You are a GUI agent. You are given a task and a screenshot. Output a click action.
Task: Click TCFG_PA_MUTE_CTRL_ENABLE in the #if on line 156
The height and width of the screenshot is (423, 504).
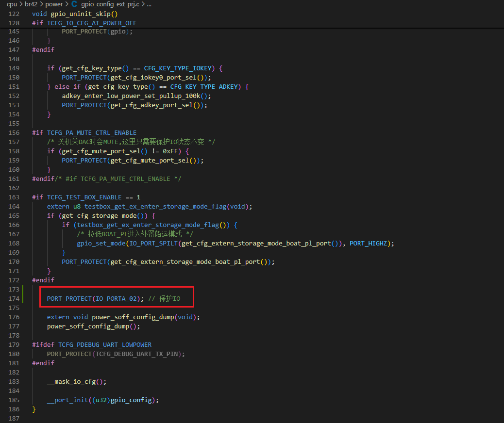pyautogui.click(x=92, y=132)
